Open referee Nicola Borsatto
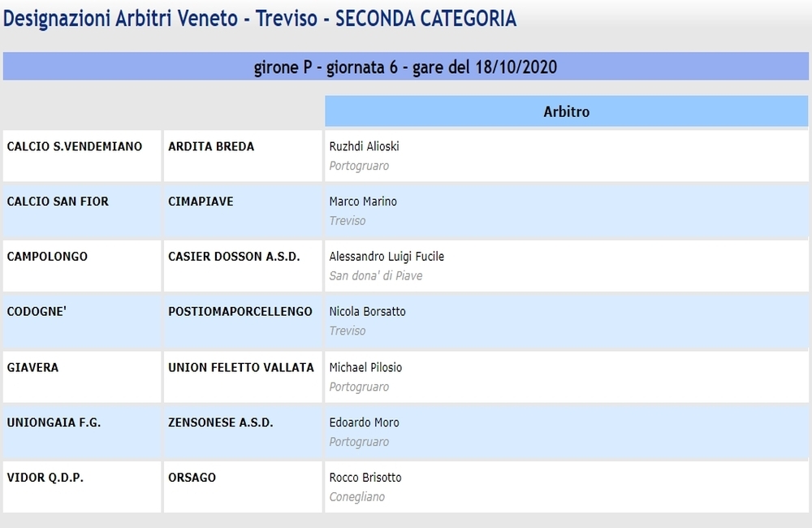 pos(368,311)
